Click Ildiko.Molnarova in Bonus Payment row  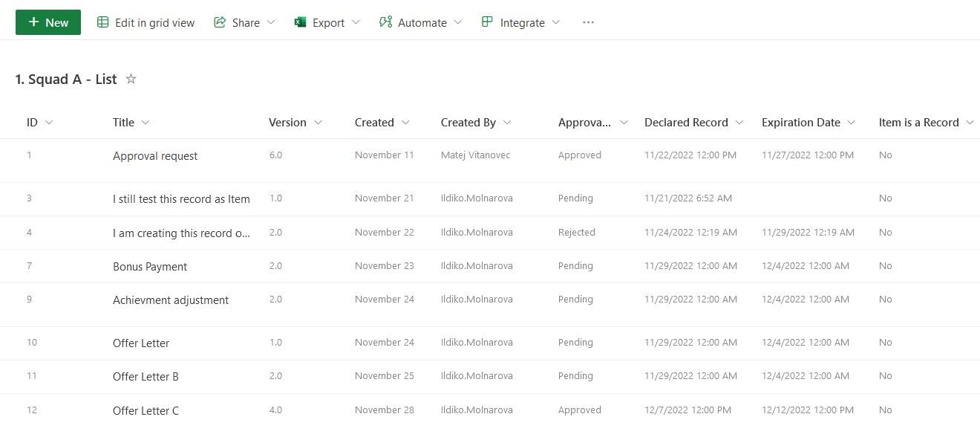click(x=477, y=266)
